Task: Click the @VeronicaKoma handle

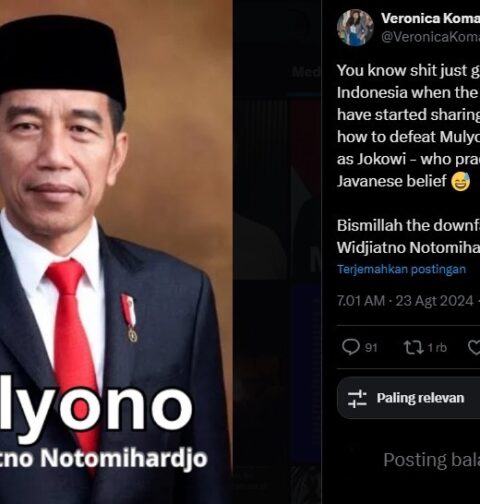Action: click(430, 37)
